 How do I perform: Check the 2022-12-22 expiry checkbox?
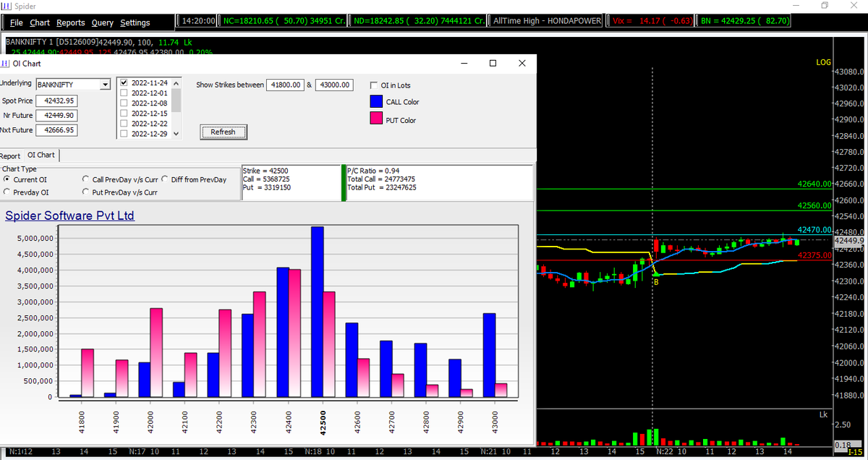click(x=124, y=124)
